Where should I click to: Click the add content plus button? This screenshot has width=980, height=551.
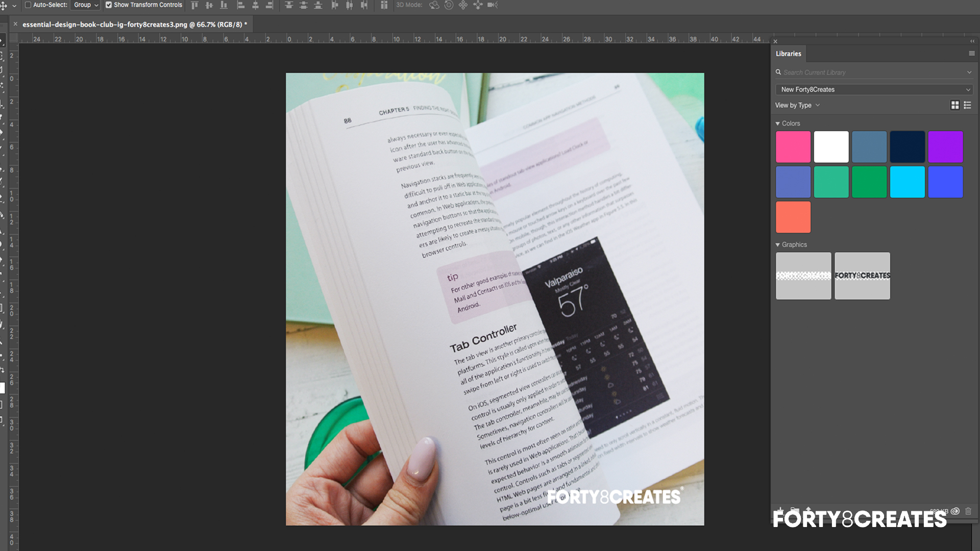pos(780,510)
